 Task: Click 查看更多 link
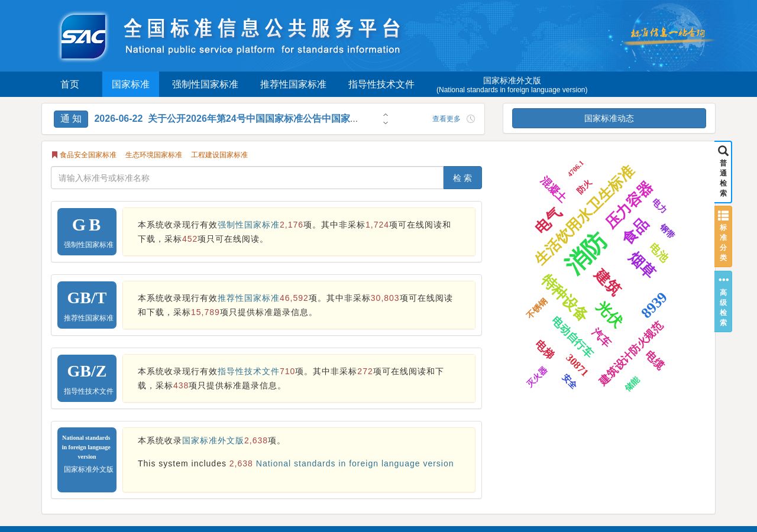coord(447,119)
